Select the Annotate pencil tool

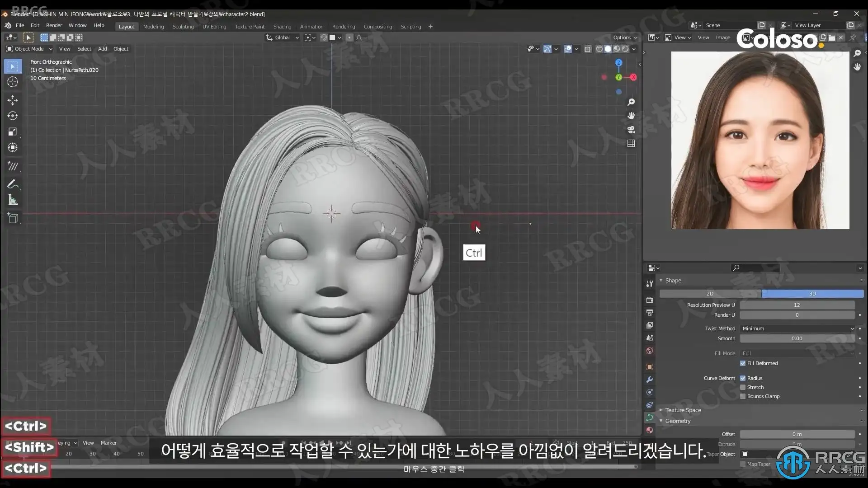point(13,184)
